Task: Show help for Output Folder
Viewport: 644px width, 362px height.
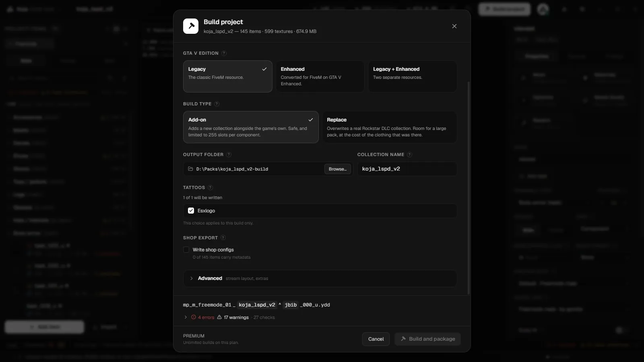Action: pyautogui.click(x=229, y=154)
